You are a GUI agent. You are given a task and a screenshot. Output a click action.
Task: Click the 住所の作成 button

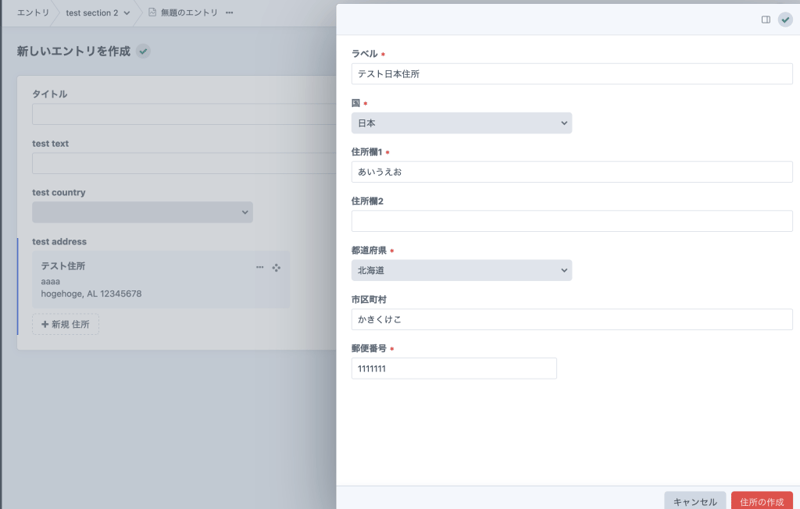click(761, 501)
